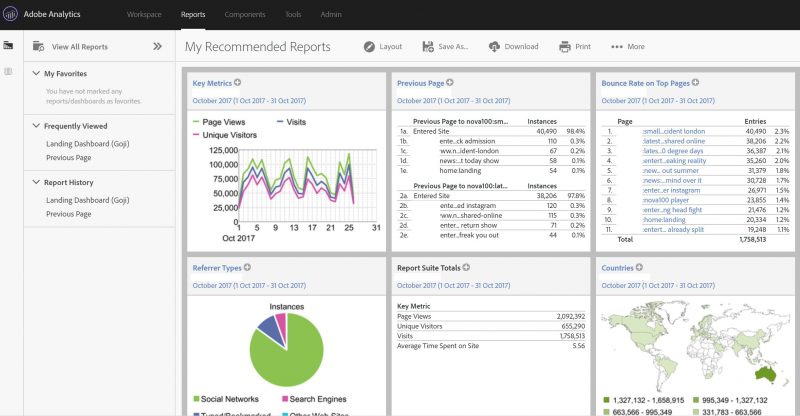The image size is (800, 416).
Task: Click the Search Engines legend swatch
Action: click(x=285, y=399)
